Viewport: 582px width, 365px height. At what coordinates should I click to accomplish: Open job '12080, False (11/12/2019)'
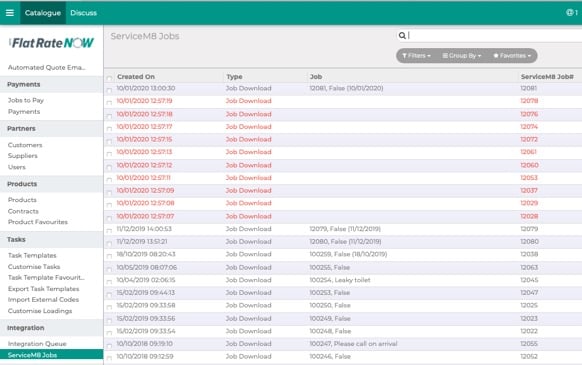345,241
